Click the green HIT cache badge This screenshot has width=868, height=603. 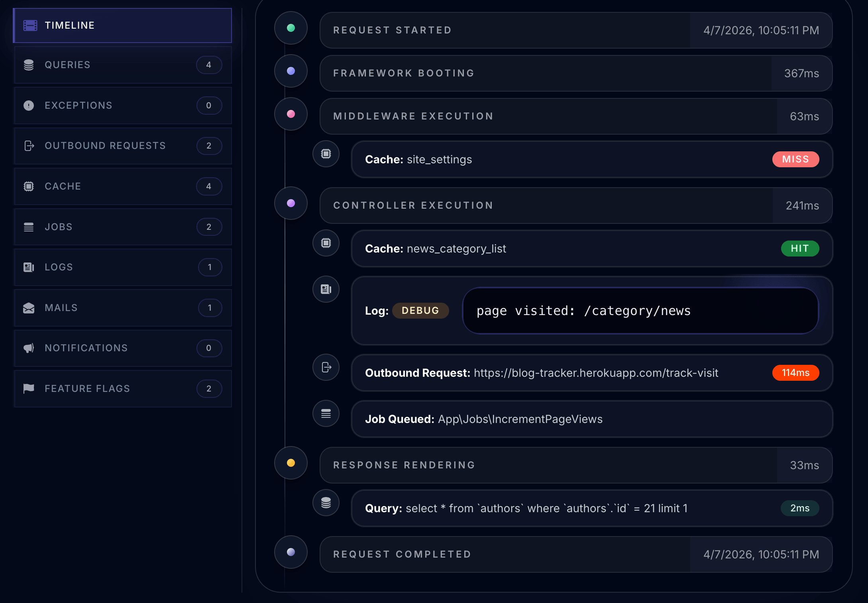[x=799, y=249]
